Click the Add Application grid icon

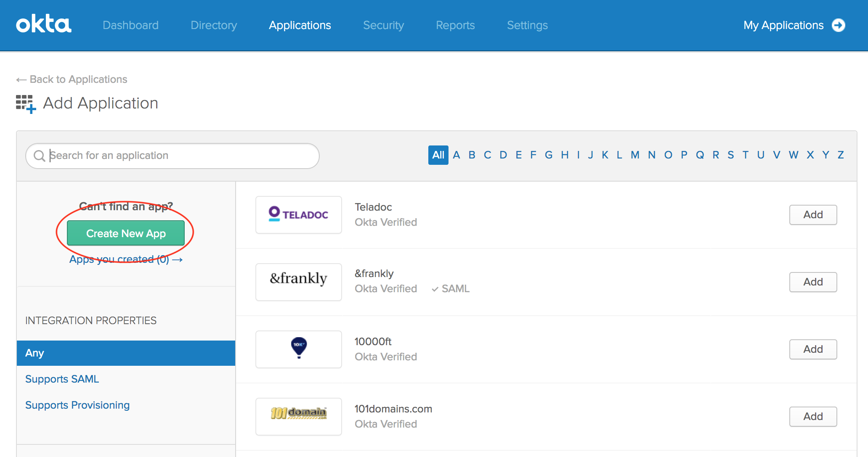(26, 104)
